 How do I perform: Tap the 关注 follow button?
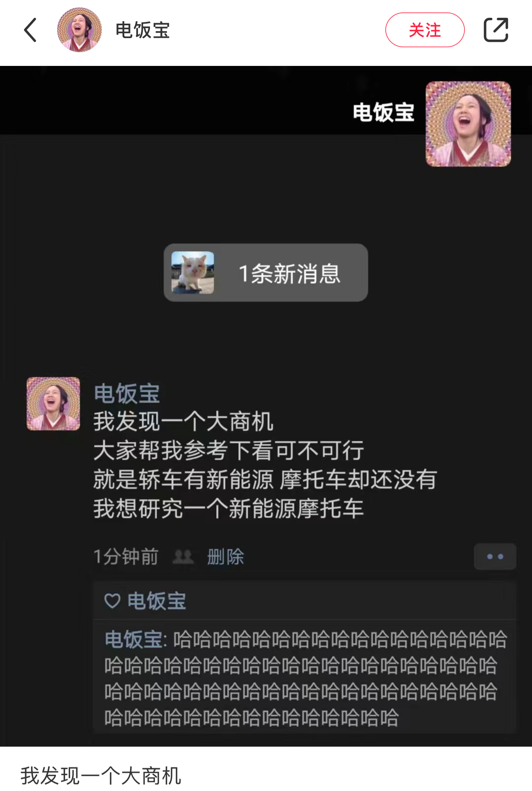coord(425,30)
